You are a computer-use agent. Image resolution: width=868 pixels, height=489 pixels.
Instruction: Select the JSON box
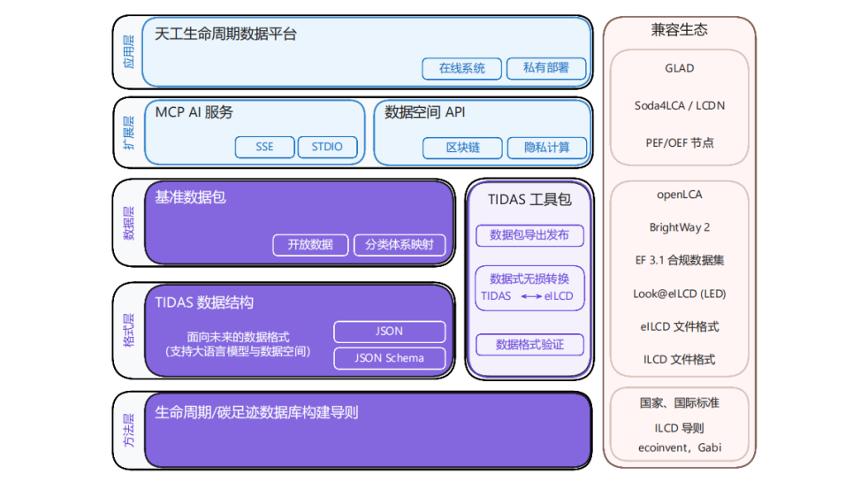[x=389, y=332]
